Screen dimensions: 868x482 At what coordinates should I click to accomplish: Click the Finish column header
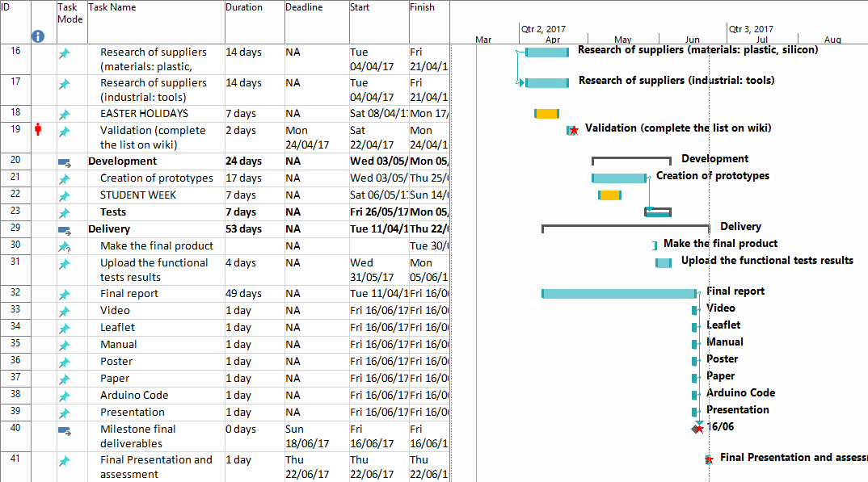[422, 7]
